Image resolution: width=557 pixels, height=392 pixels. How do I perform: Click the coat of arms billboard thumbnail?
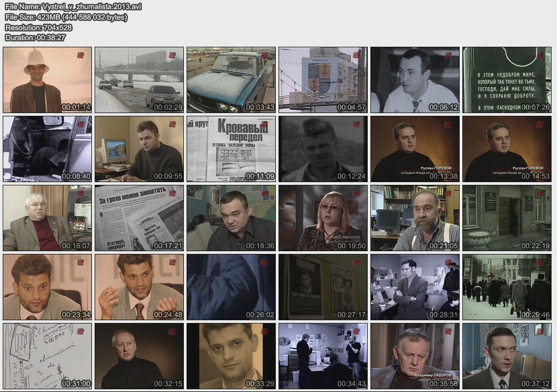pos(323,80)
